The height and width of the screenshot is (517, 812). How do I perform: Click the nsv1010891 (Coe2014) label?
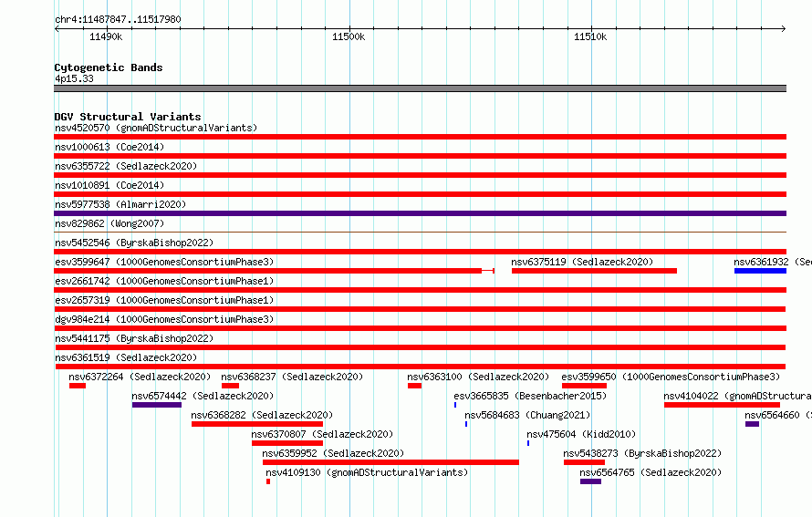(x=109, y=185)
